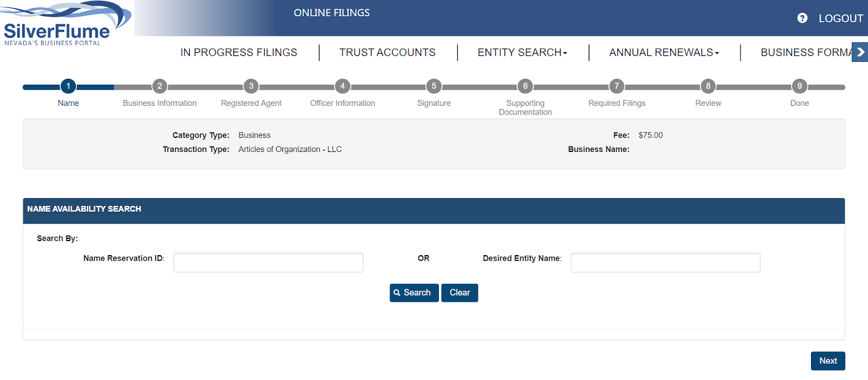This screenshot has height=380, width=868.
Task: Click the help question mark icon
Action: tap(802, 18)
